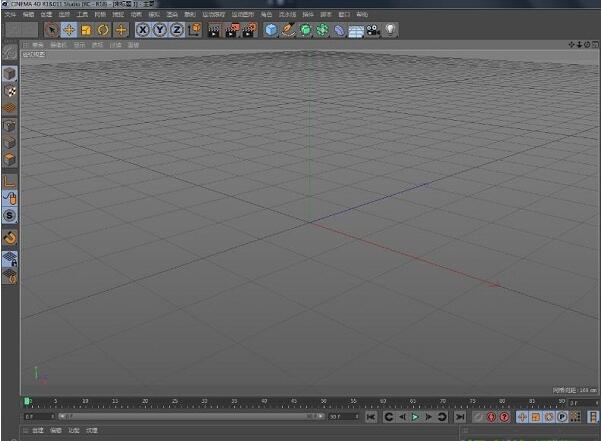Open the viewport Cameras menu
Screen dimensions: 602x441
[x=58, y=45]
